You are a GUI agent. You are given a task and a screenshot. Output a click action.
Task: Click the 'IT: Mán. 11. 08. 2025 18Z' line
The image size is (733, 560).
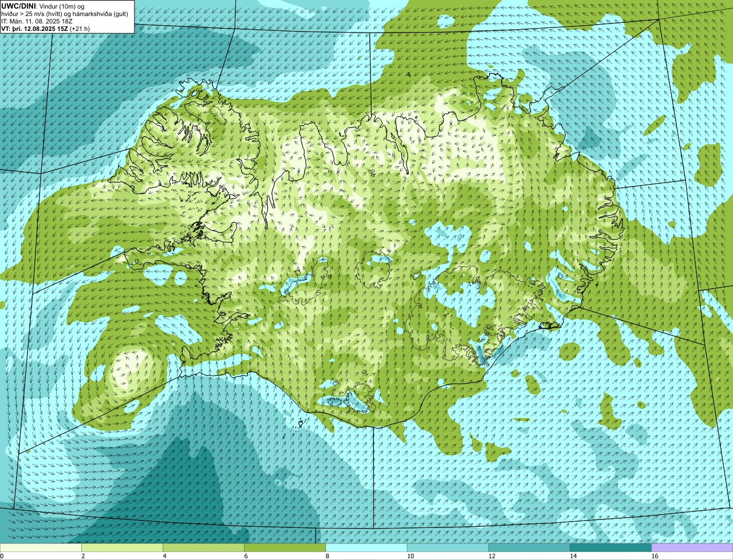[37, 21]
